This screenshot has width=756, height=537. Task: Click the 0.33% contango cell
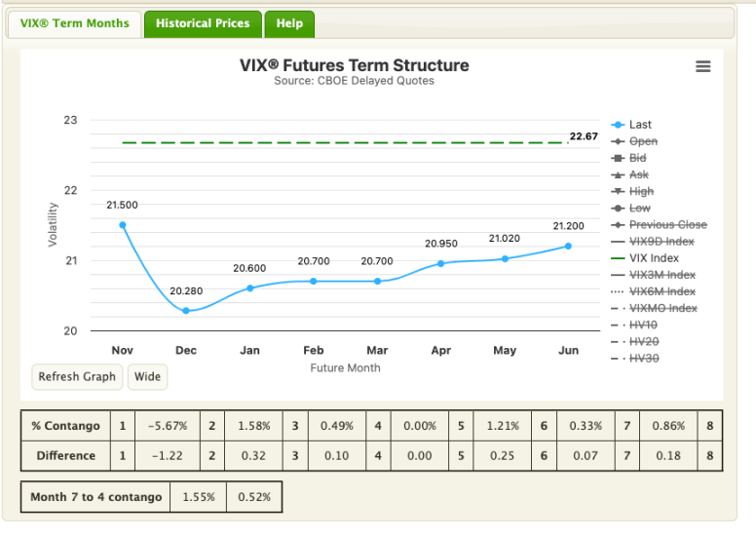(586, 426)
